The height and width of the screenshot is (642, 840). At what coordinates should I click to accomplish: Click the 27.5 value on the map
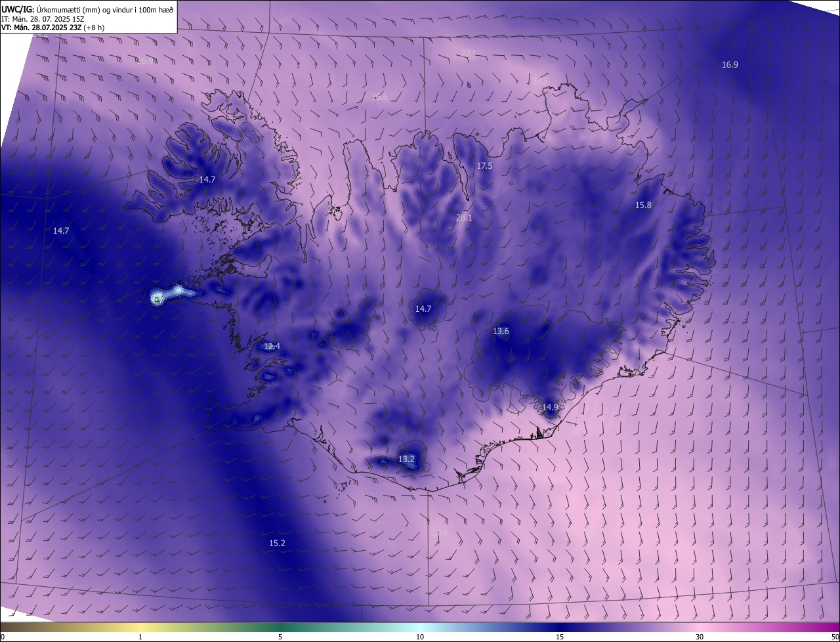click(540, 80)
